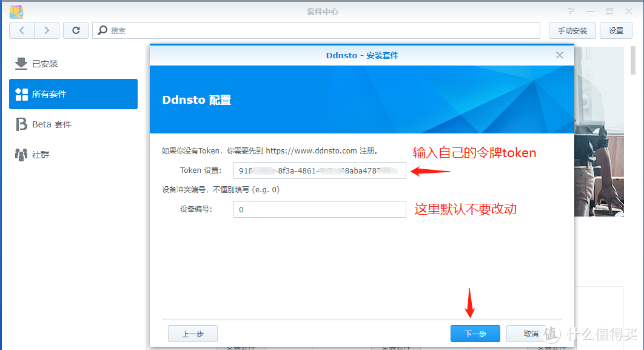Open the 设置 settings button
Viewport: 644px width, 350px height.
coord(615,31)
